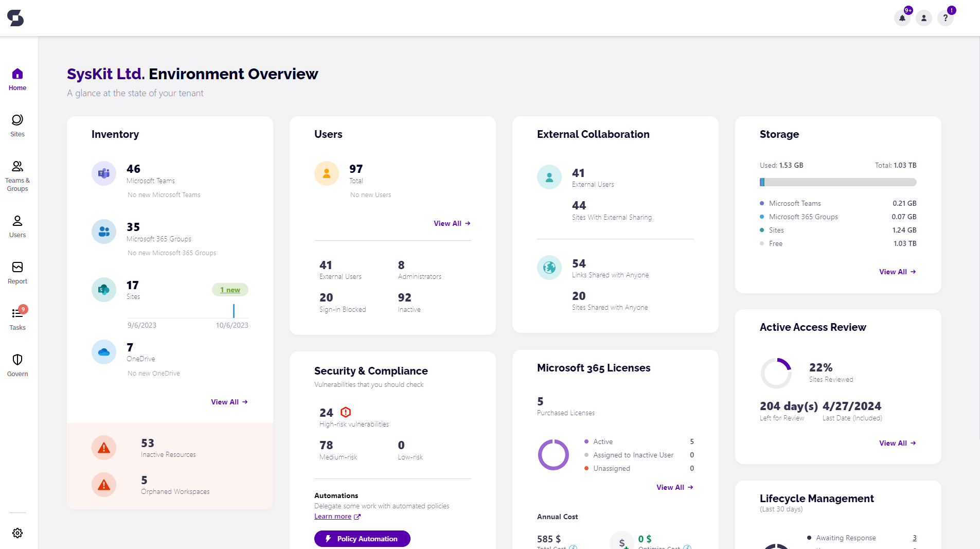
Task: Open the Awaiting Response count link
Action: click(x=914, y=538)
